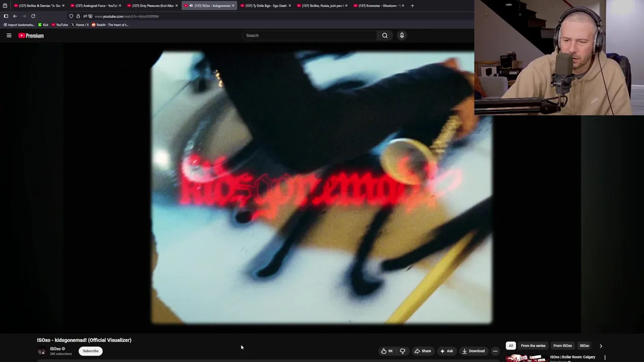Download the video
The width and height of the screenshot is (644, 362).
coord(473,351)
